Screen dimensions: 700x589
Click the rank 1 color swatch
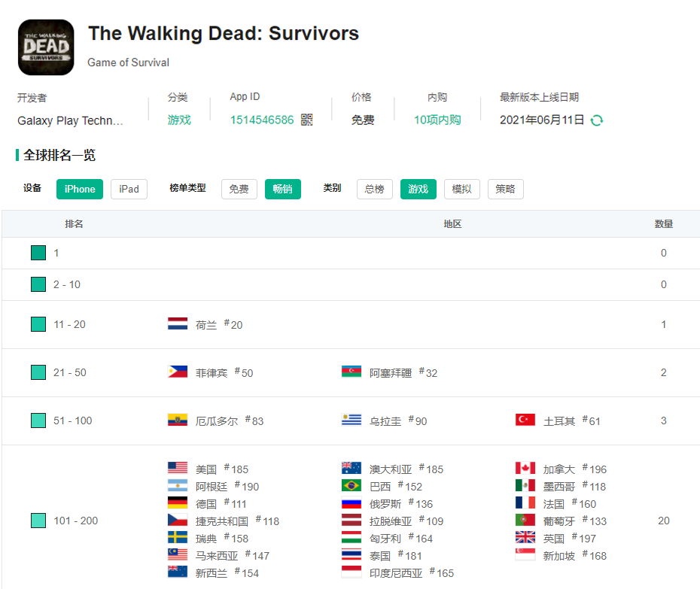(x=38, y=253)
